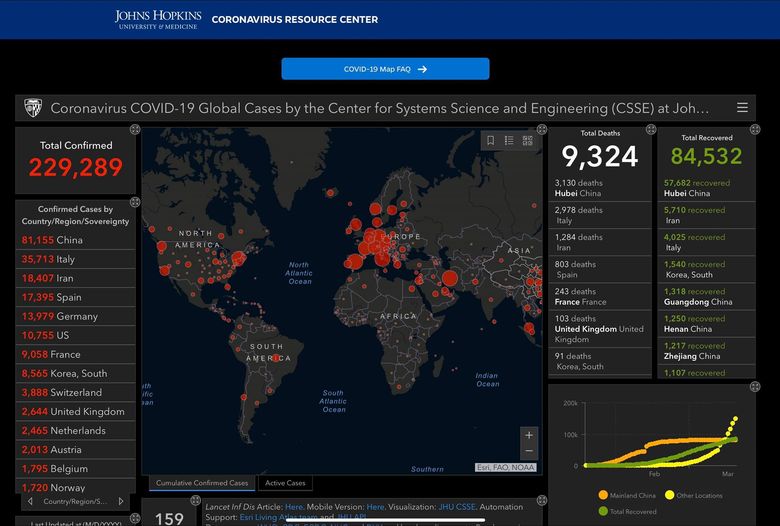Screen dimensions: 780x526
Task: Expand the Total Recovered panel
Action: [755, 130]
